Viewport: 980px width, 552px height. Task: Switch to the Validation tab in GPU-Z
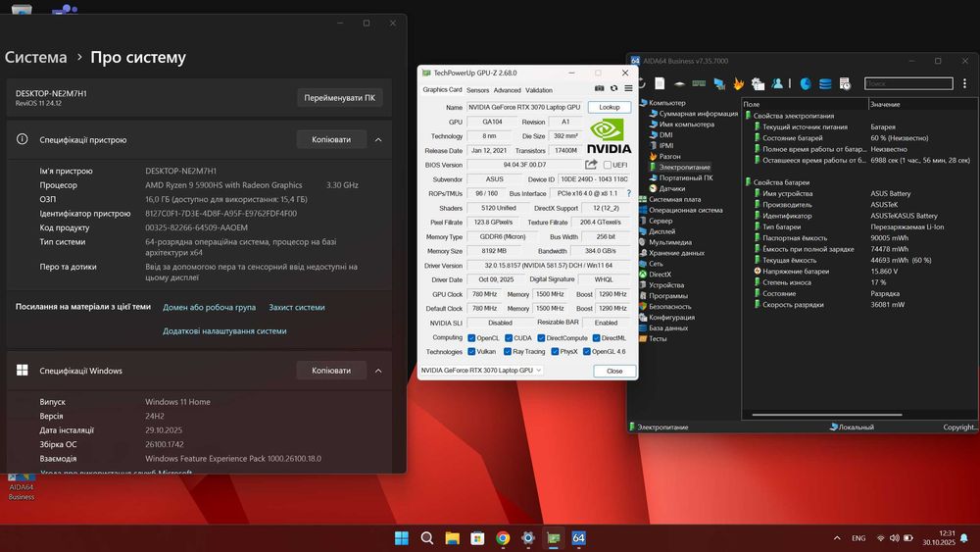tap(539, 90)
